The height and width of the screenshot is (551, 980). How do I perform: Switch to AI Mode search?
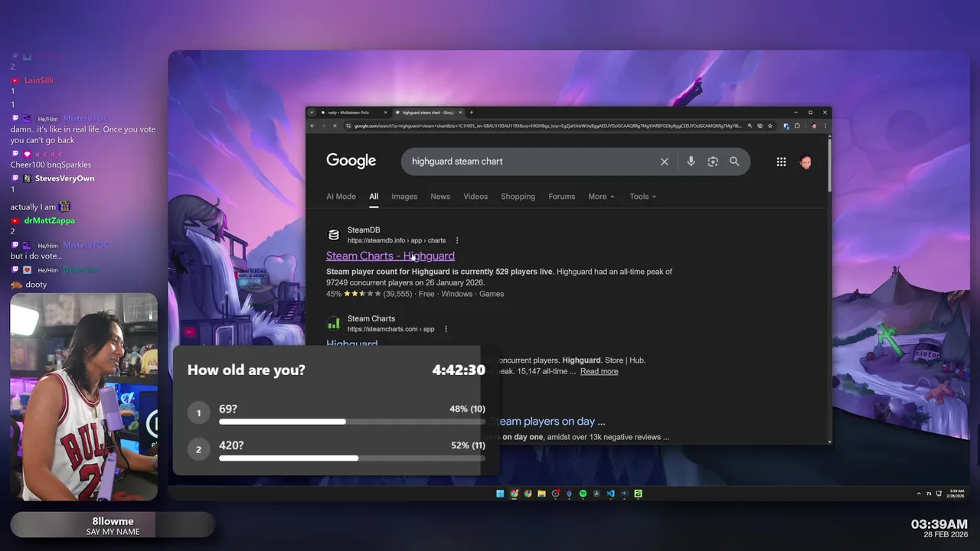pyautogui.click(x=341, y=197)
